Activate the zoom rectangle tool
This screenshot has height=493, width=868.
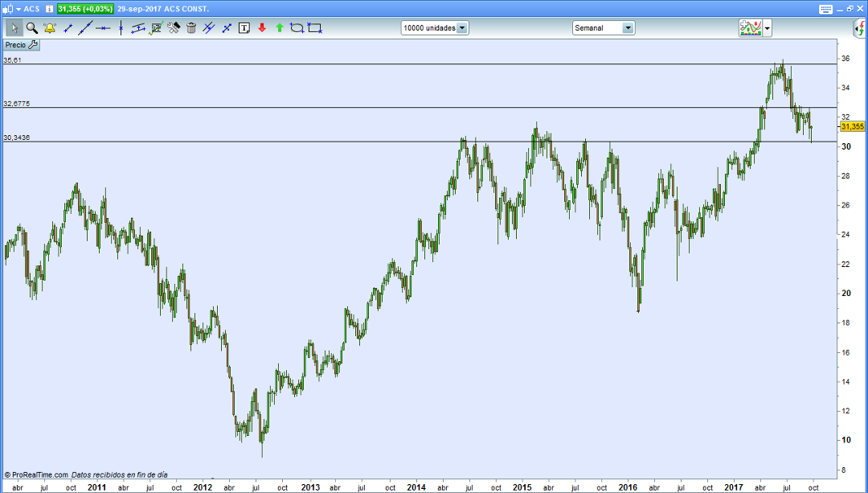tap(314, 27)
